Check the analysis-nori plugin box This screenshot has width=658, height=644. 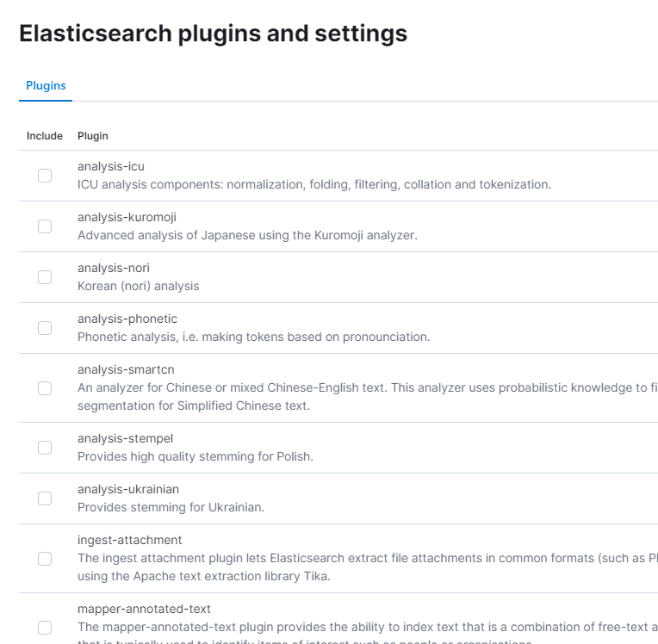45,277
